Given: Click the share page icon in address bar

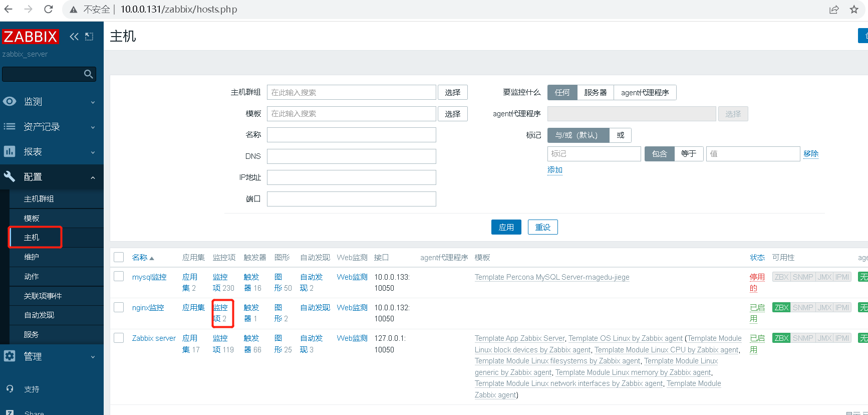Looking at the screenshot, I should [x=834, y=10].
